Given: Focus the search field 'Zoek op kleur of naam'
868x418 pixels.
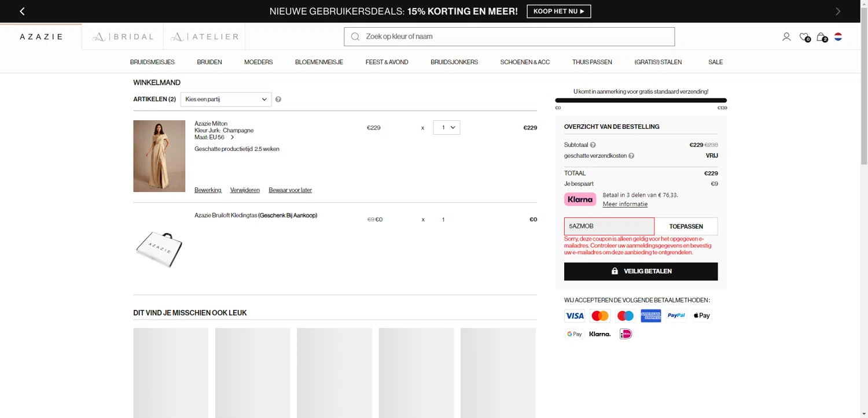Looking at the screenshot, I should pos(509,36).
